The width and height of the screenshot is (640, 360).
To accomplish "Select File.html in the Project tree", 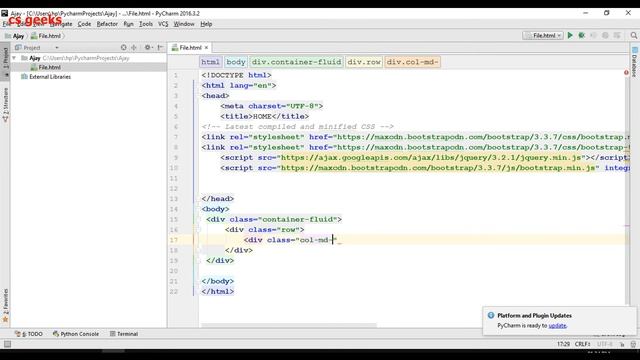I will coord(49,67).
